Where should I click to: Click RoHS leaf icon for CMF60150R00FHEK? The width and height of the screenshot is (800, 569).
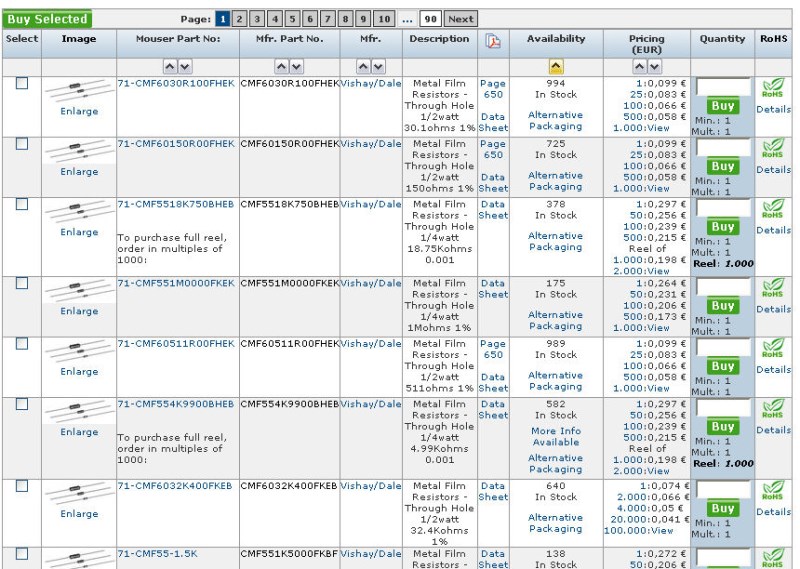pos(773,148)
